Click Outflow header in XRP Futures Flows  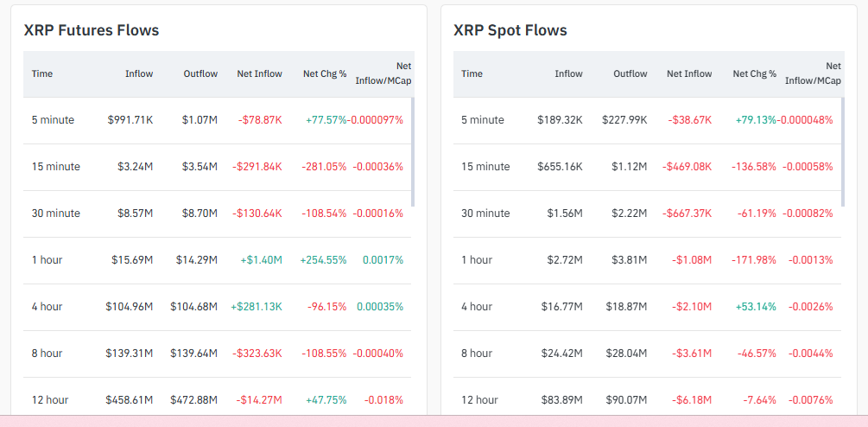200,73
